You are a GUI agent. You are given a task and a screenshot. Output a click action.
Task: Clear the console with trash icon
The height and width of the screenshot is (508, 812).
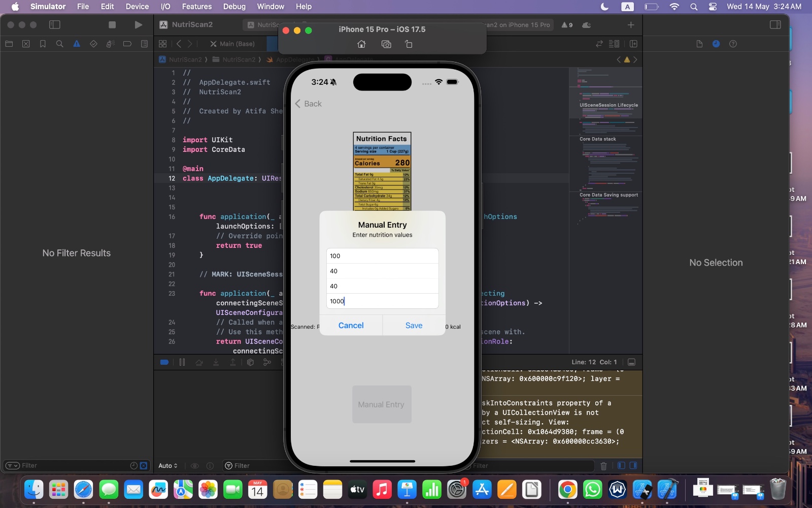pos(603,465)
